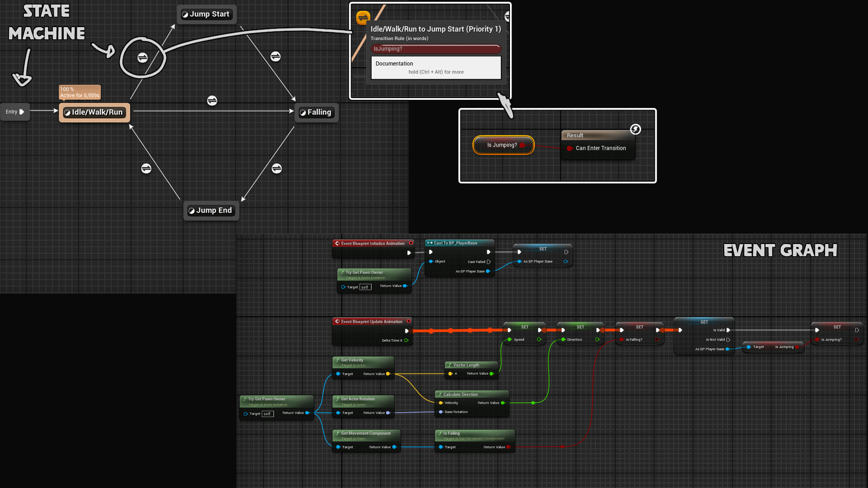This screenshot has width=868, height=488.
Task: Select the Vector Length node
Action: point(471,369)
